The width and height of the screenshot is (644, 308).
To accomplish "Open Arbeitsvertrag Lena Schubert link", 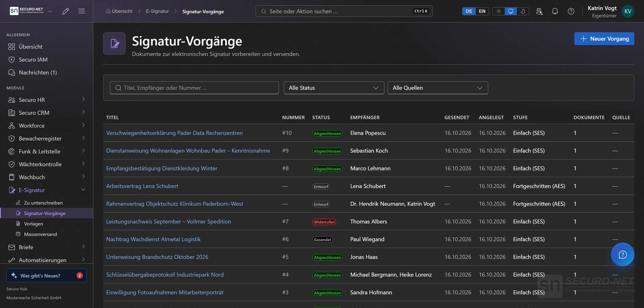I will coord(142,186).
